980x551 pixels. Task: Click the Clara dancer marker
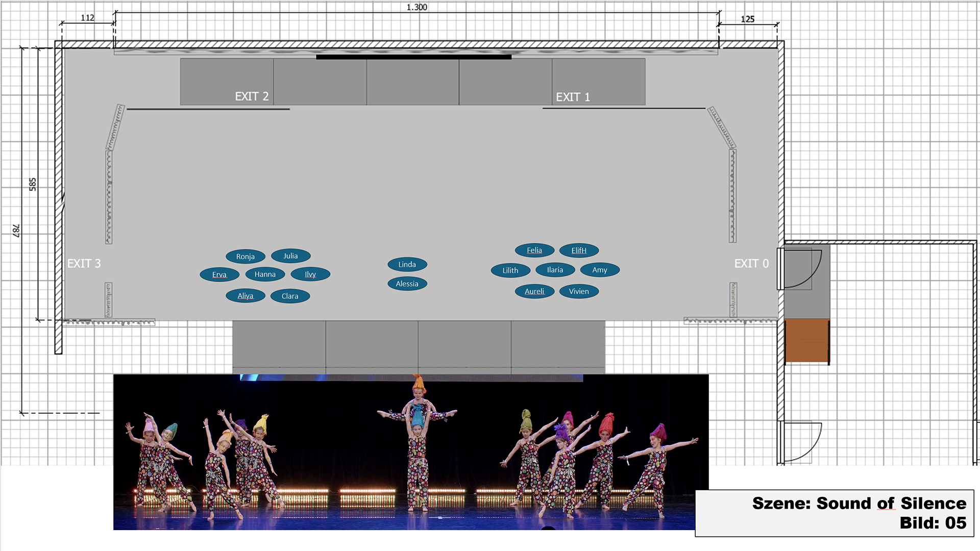(x=290, y=296)
